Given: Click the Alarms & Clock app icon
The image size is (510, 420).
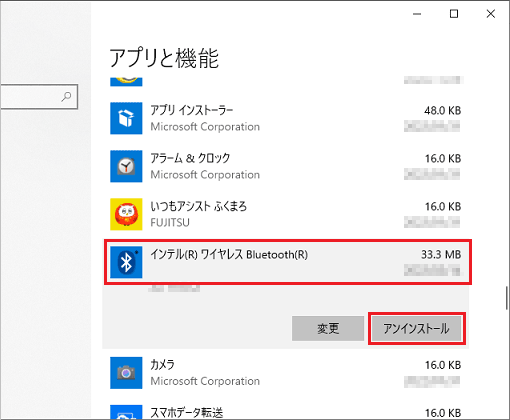Looking at the screenshot, I should (x=126, y=166).
